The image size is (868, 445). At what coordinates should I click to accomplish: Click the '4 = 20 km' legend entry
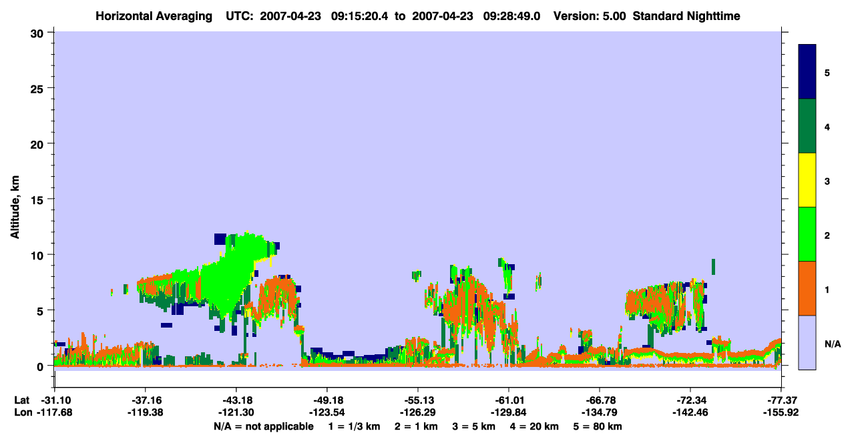(535, 426)
